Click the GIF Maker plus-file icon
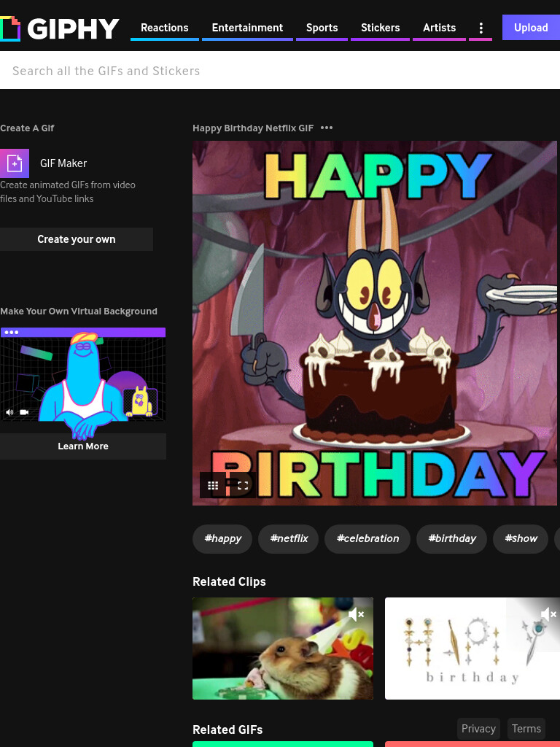560x747 pixels. 15,163
